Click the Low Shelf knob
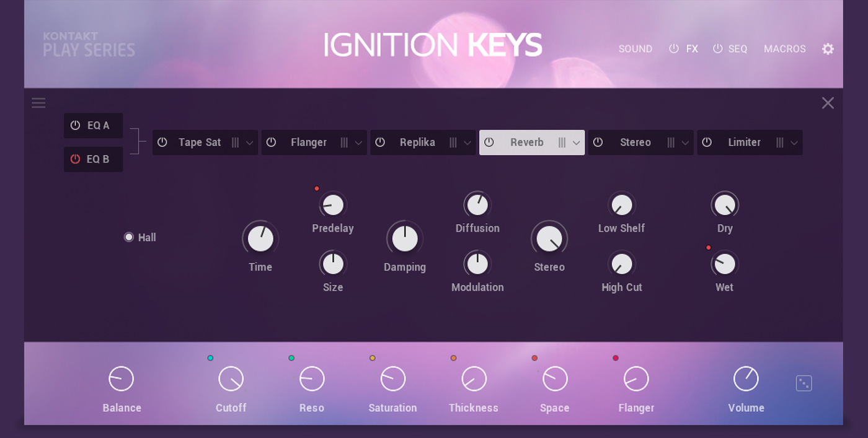Image resolution: width=868 pixels, height=438 pixels. (621, 204)
